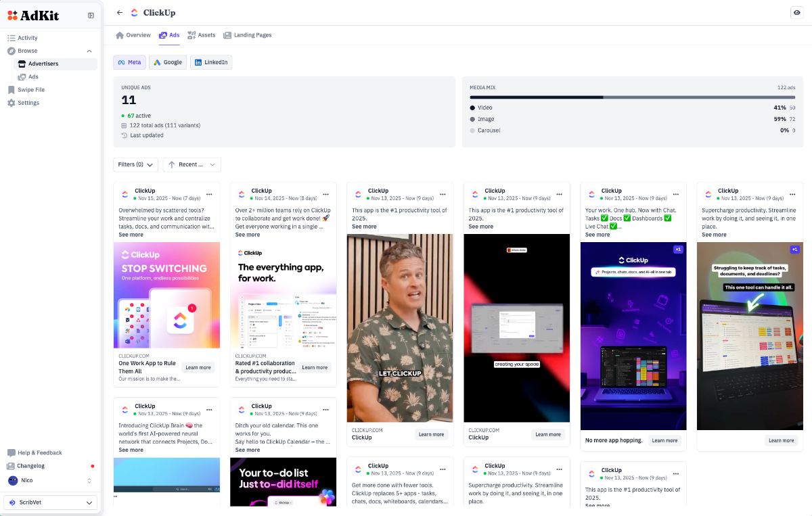Open three-dot menu on the Nov 15 ad
The height and width of the screenshot is (516, 812).
pos(209,194)
